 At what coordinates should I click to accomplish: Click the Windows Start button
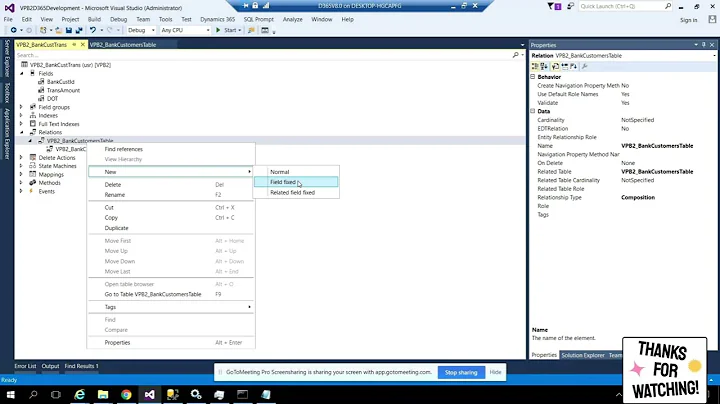coord(10,394)
